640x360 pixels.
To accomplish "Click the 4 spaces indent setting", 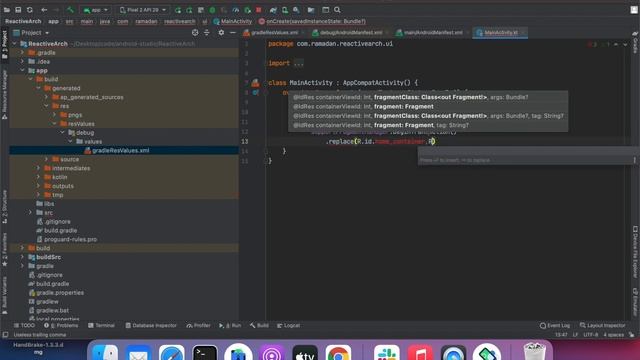I will (613, 335).
